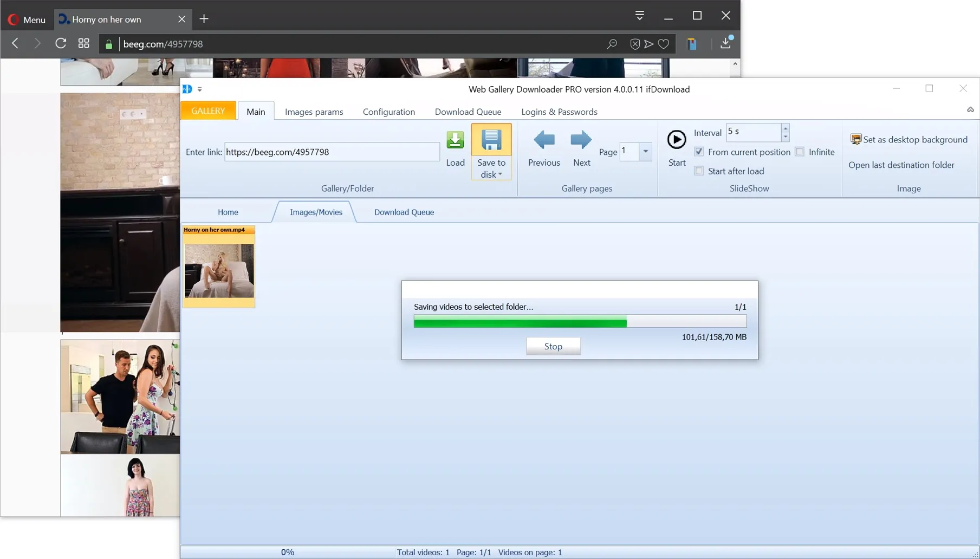Enable Start after load checkbox

[699, 171]
